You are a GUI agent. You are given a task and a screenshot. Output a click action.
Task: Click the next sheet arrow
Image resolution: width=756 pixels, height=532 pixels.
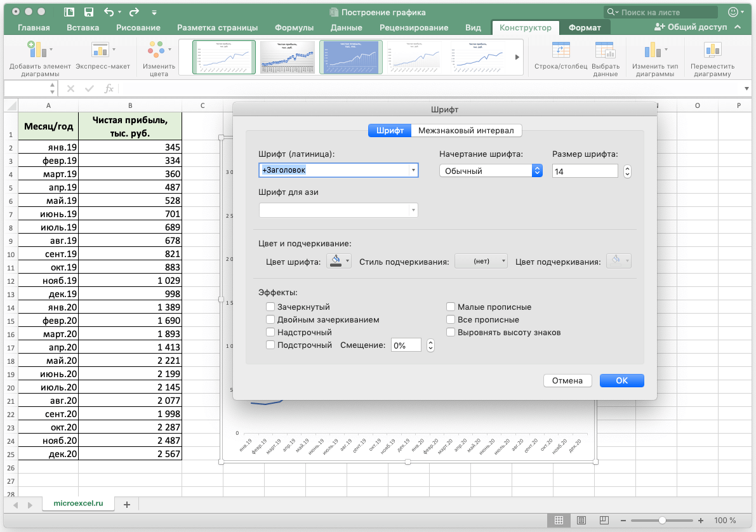tap(30, 505)
